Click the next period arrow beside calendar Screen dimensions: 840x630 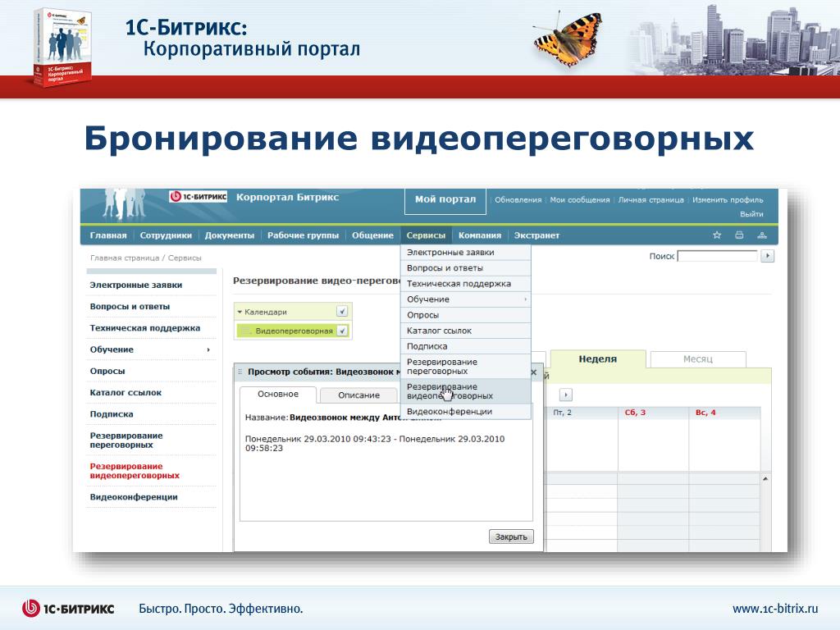[x=566, y=395]
